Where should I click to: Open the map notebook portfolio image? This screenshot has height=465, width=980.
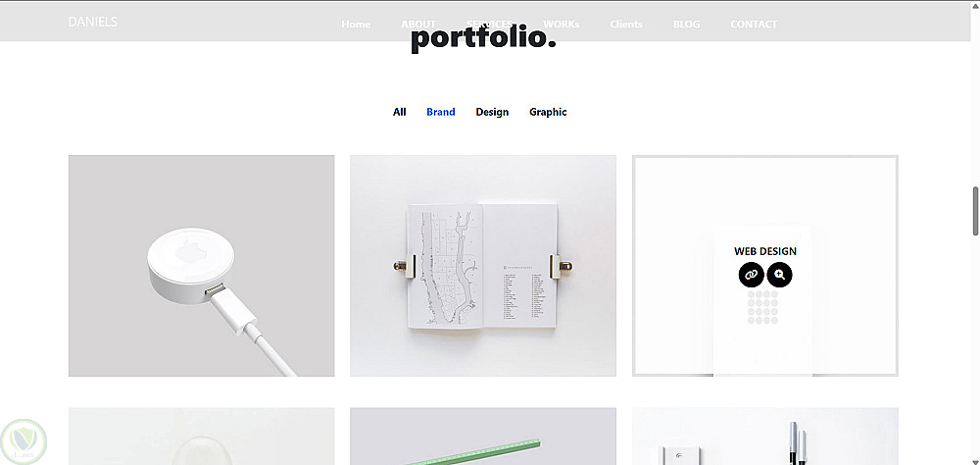[483, 266]
